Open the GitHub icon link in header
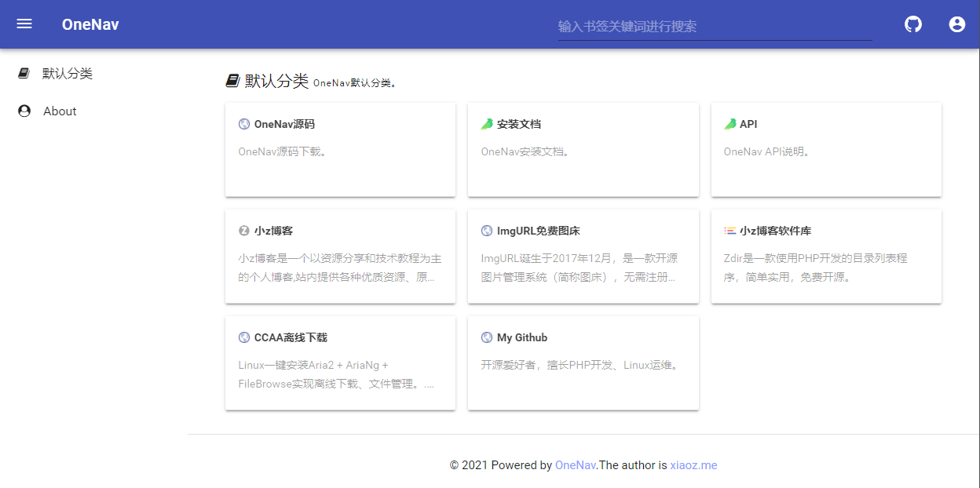Viewport: 980px width, 488px height. point(913,24)
